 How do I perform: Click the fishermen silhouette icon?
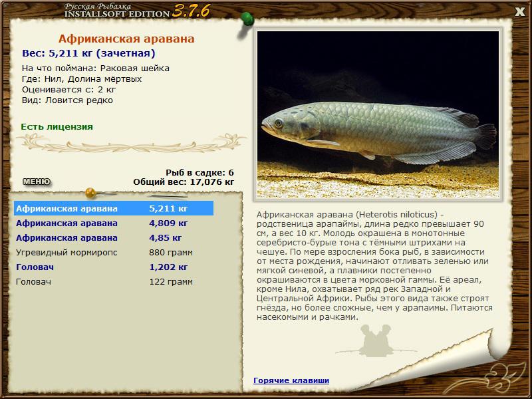point(376,340)
